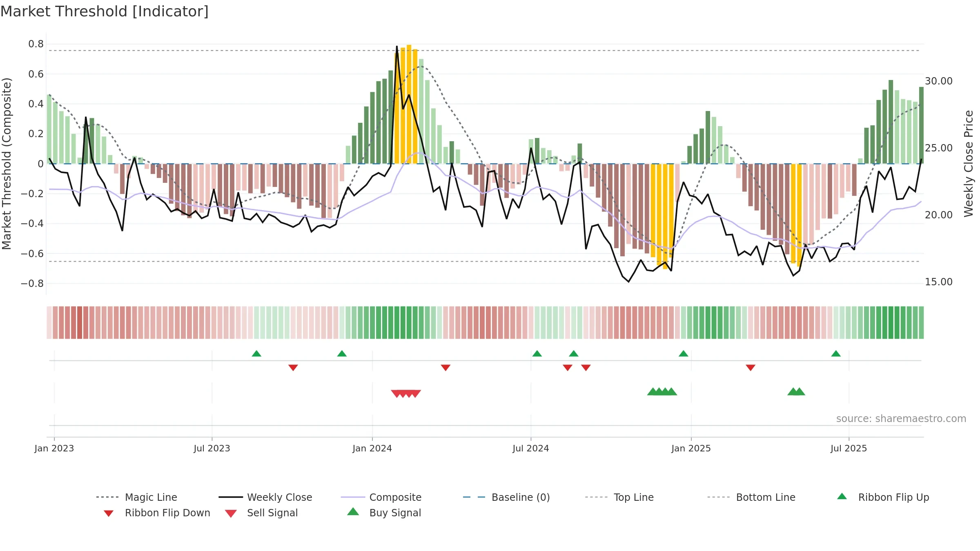
Task: Click the Jan 2024 x-axis label
Action: coord(372,449)
